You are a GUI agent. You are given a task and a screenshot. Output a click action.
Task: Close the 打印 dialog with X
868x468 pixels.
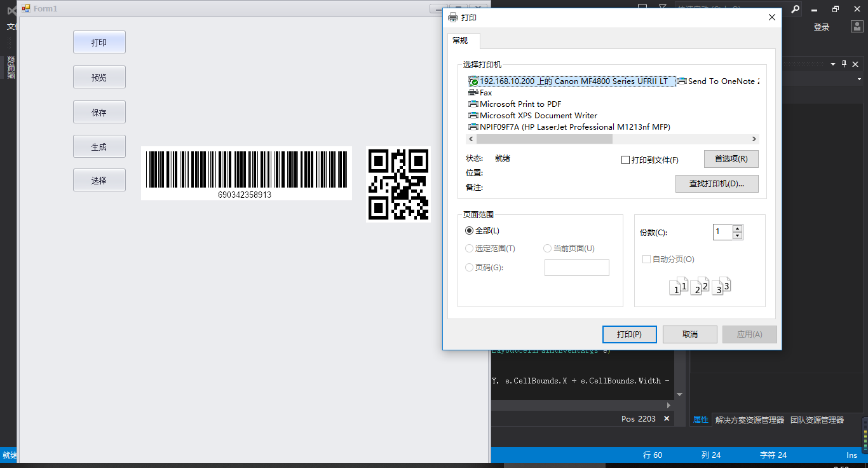(x=772, y=18)
